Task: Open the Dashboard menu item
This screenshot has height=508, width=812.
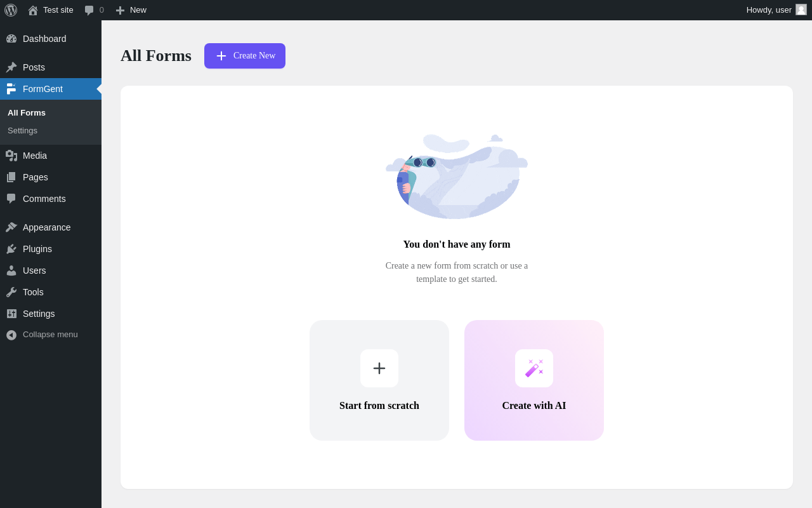Action: [x=51, y=39]
